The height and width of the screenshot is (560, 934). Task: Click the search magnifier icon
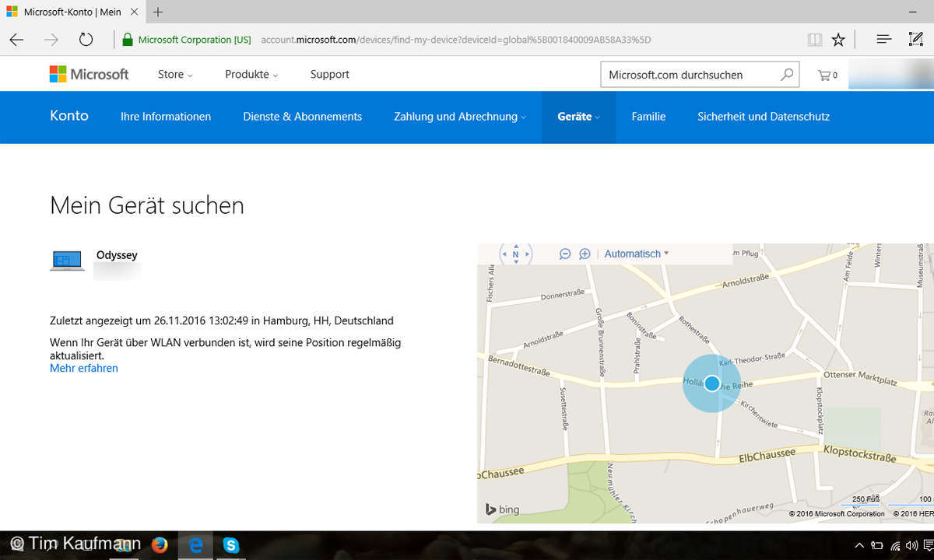pyautogui.click(x=787, y=75)
